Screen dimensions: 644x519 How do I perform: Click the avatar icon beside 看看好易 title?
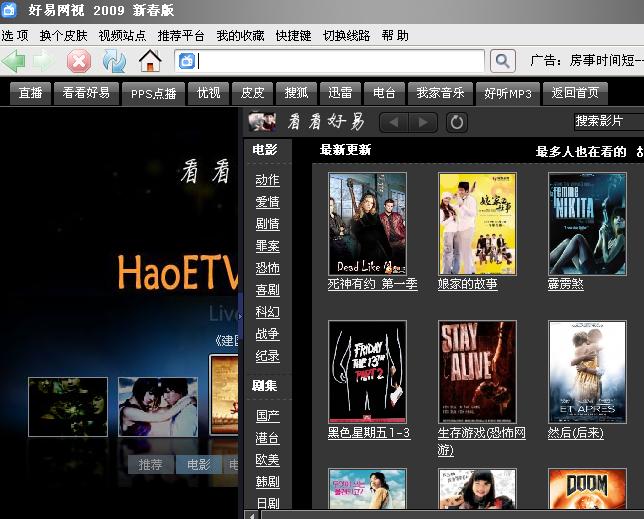coord(262,121)
